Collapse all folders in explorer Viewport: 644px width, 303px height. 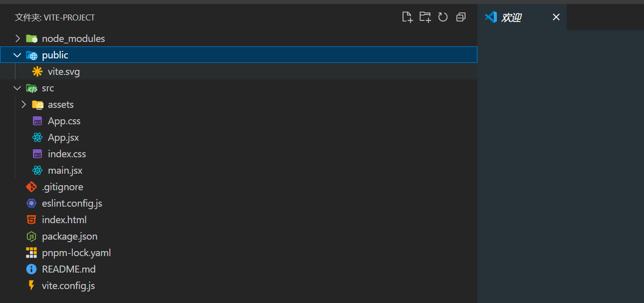tap(461, 17)
